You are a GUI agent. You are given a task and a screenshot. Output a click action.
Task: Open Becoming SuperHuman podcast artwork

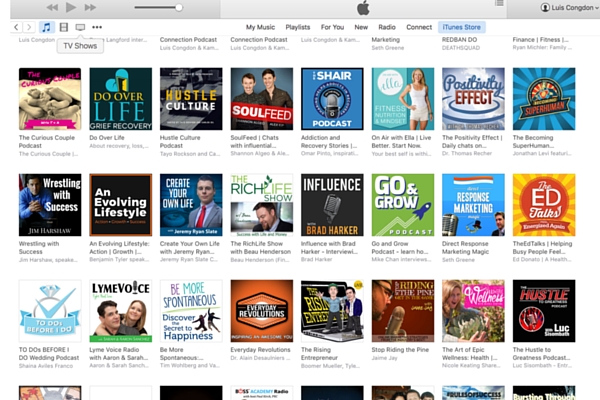coord(544,99)
